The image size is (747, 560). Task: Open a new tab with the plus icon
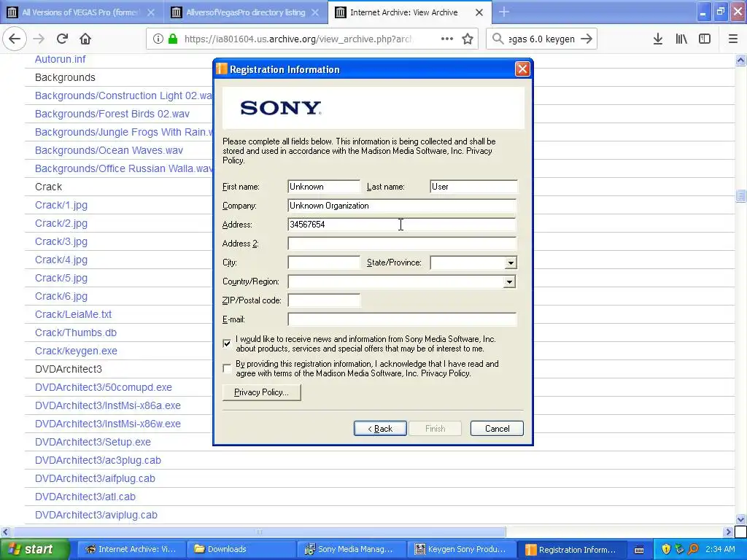(x=504, y=12)
